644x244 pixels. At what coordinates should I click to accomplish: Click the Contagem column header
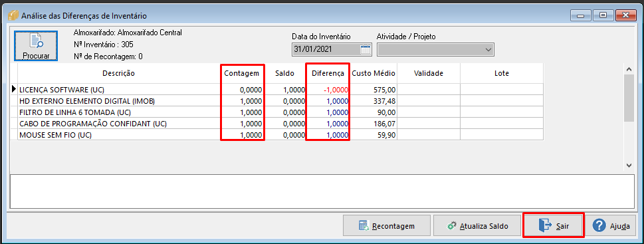[242, 74]
